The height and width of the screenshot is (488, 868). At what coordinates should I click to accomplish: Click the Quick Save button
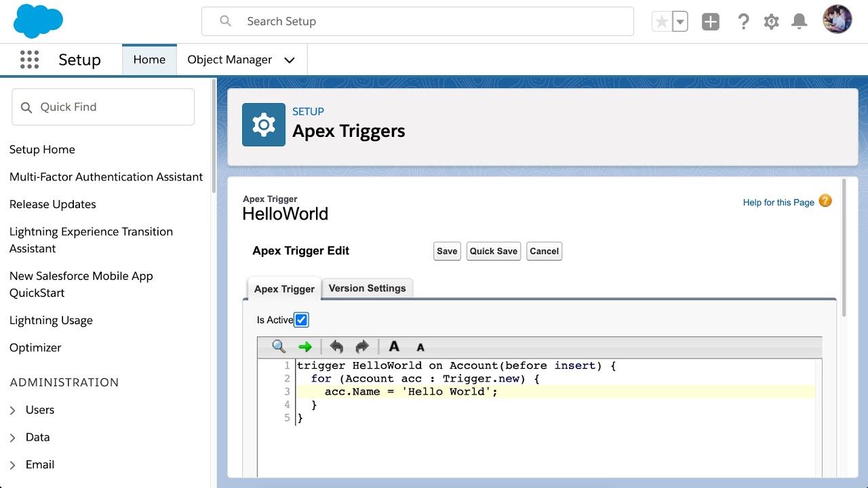click(x=494, y=251)
